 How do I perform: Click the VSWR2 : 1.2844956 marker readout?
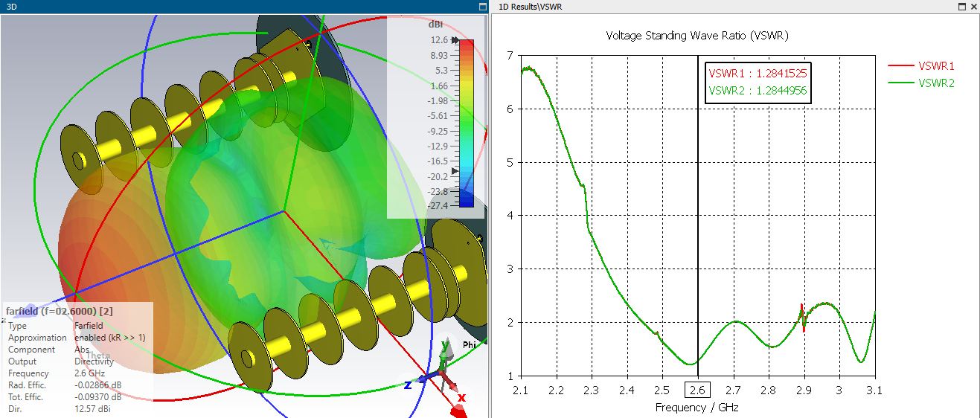[758, 91]
